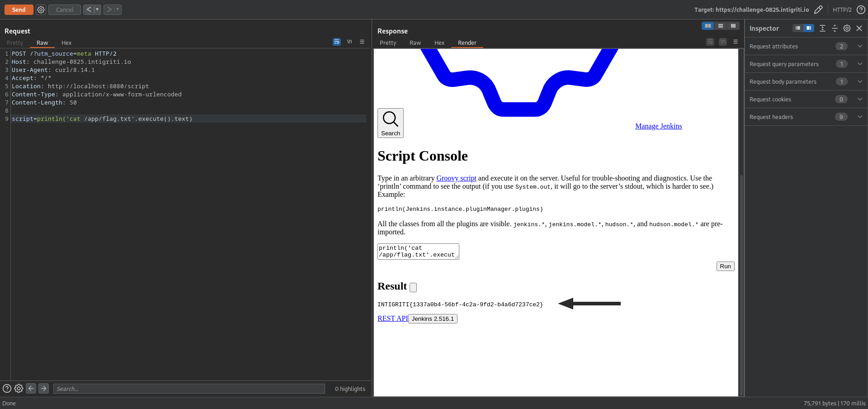Toggle non-printable characters in Response viewer
Screen dimensions: 868x409
723,42
